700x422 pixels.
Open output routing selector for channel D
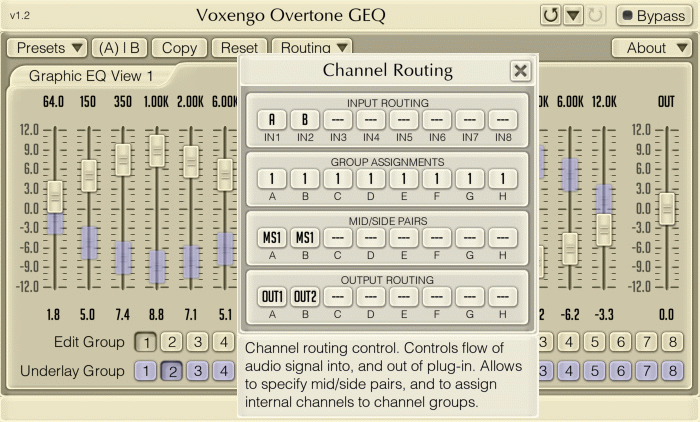pyautogui.click(x=371, y=297)
